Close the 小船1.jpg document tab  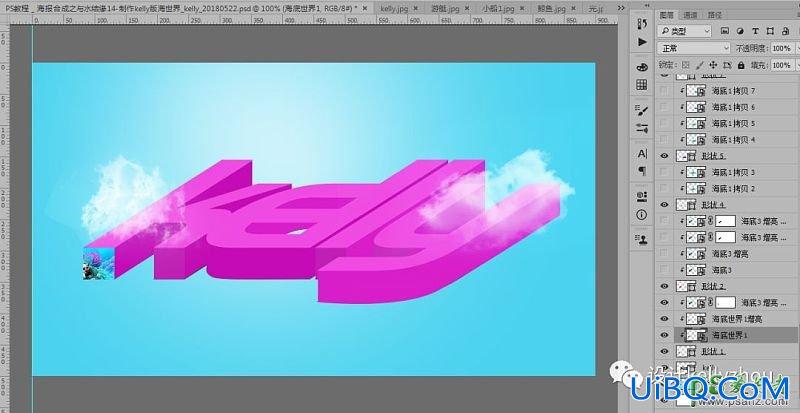coord(520,9)
